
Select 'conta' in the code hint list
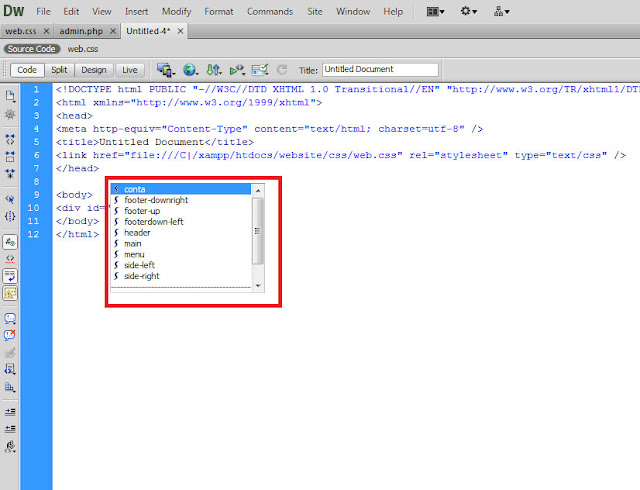click(x=181, y=189)
